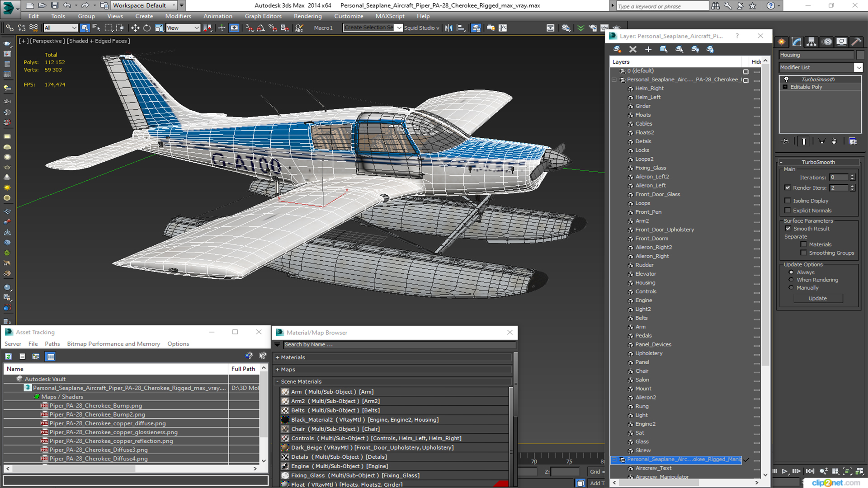Click the object color swatch beside Housing

point(860,55)
